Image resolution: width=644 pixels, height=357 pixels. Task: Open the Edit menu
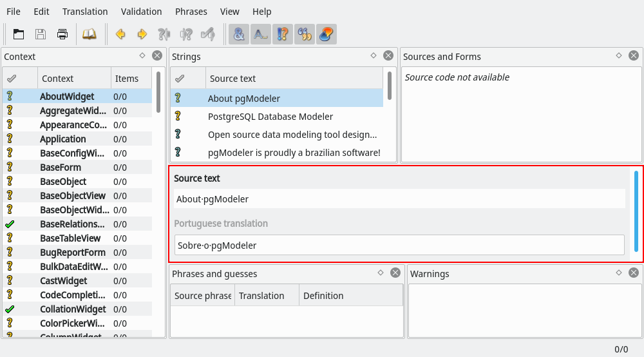[x=41, y=12]
